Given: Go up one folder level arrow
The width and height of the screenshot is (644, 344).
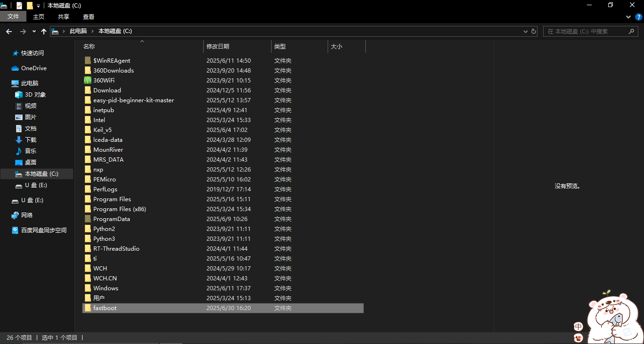Looking at the screenshot, I should coord(44,31).
